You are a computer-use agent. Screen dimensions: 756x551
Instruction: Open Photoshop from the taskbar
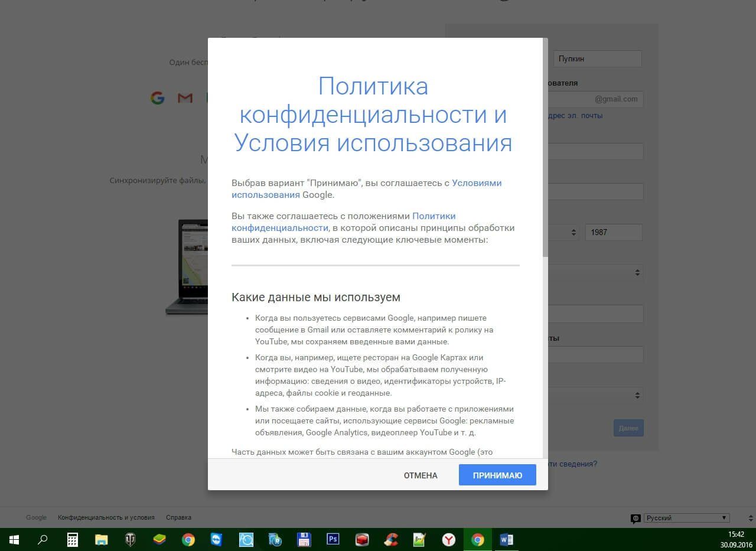click(x=333, y=539)
